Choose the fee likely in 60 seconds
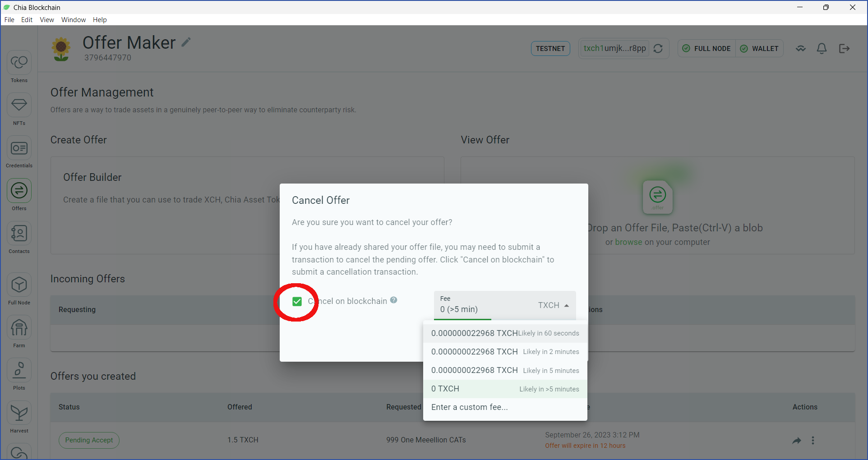This screenshot has height=460, width=868. pos(505,333)
